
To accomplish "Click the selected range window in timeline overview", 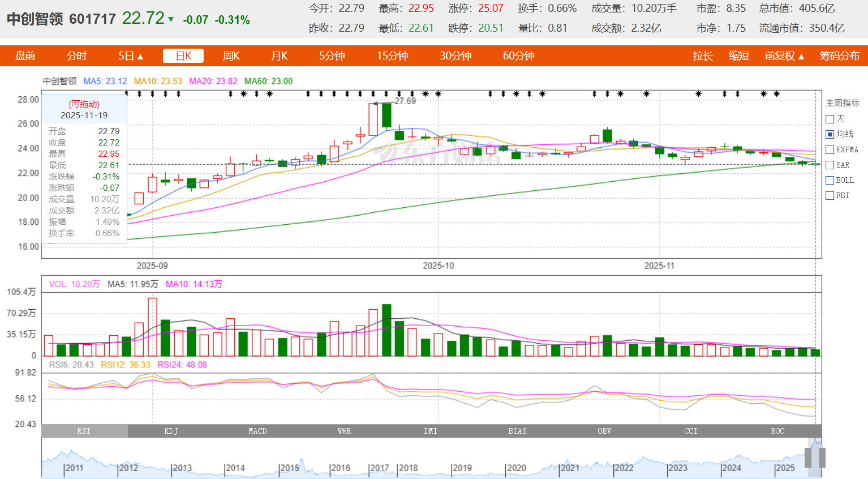I will pyautogui.click(x=815, y=457).
